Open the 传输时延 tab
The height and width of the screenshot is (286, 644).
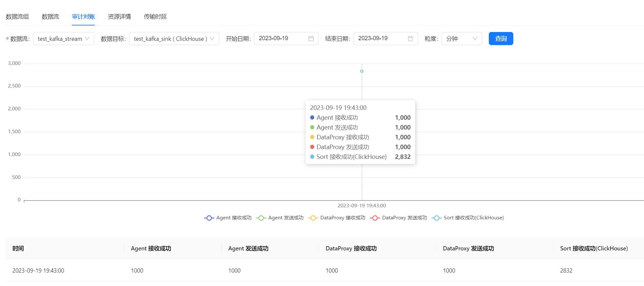[155, 17]
